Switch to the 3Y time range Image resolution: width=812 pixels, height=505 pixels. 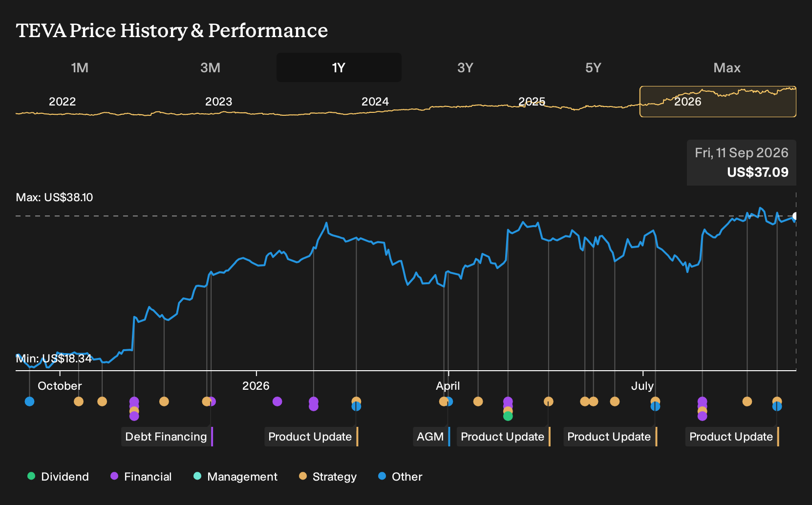(x=465, y=67)
